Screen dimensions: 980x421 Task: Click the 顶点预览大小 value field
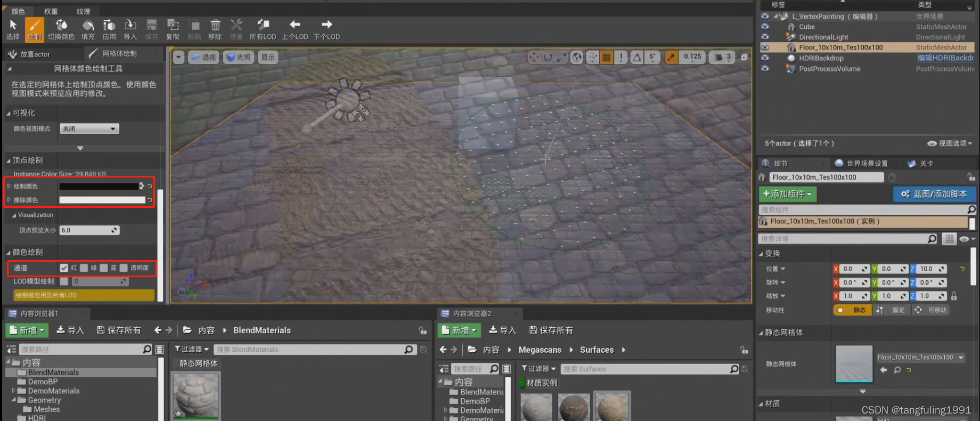(x=89, y=230)
